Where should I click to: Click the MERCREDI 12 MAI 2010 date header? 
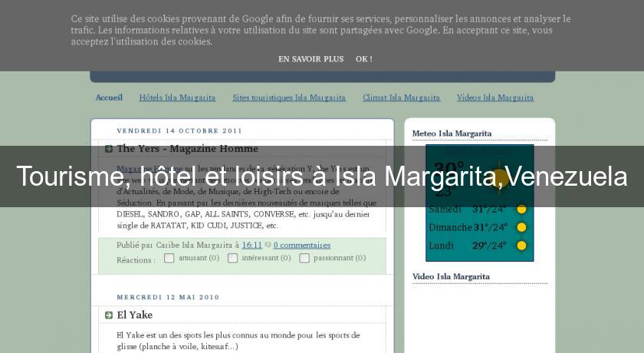tap(168, 297)
